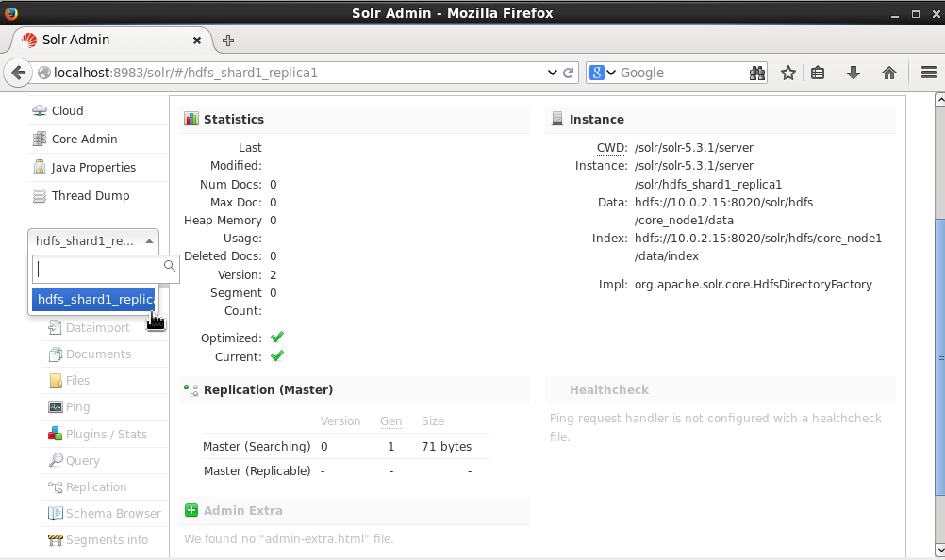Click the scrollbar up arrow
This screenshot has width=945, height=560.
coord(939,99)
